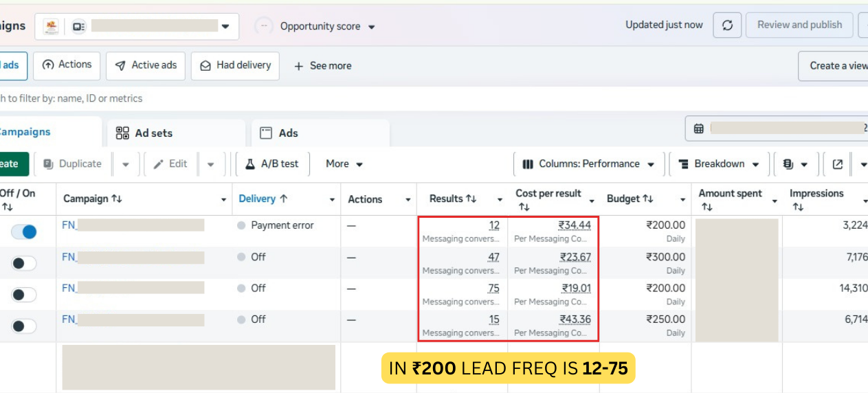Expand the Breakdown dropdown
Viewport: 868px width, 393px height.
pos(718,164)
